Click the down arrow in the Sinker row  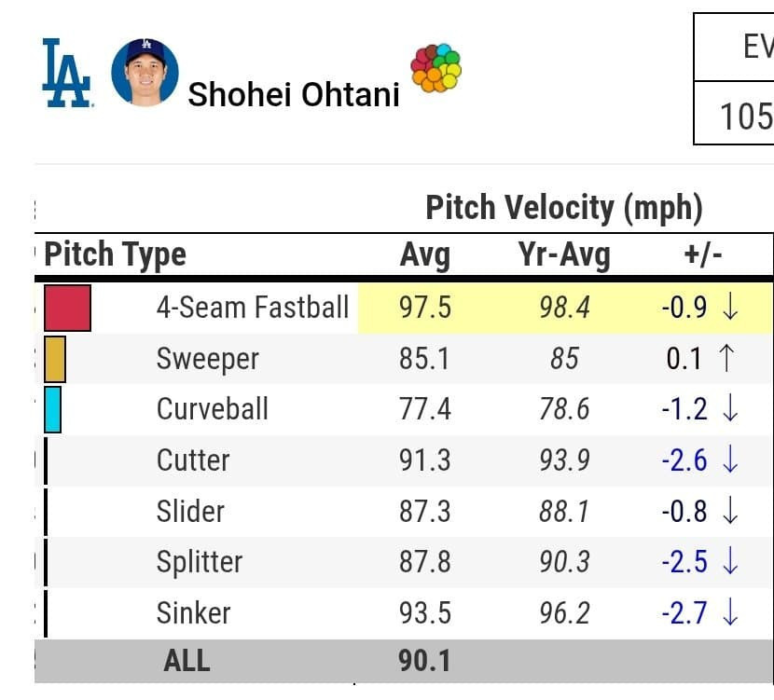(x=730, y=612)
